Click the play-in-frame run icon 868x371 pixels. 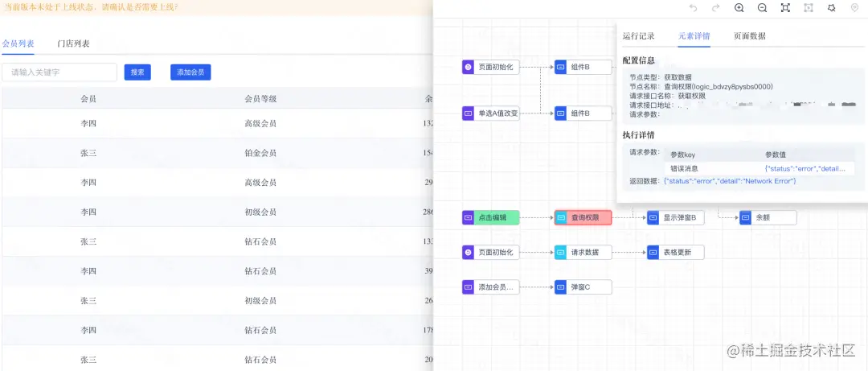(x=809, y=8)
